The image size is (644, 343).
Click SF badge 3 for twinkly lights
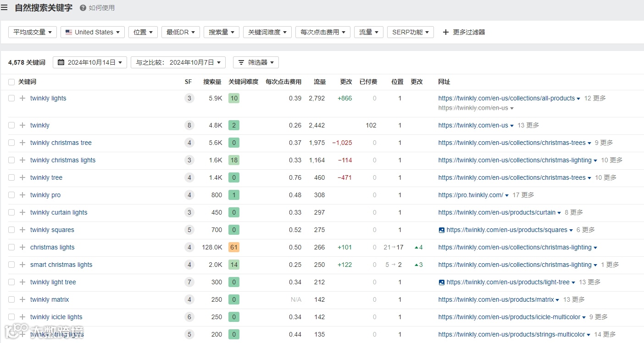pyautogui.click(x=189, y=98)
